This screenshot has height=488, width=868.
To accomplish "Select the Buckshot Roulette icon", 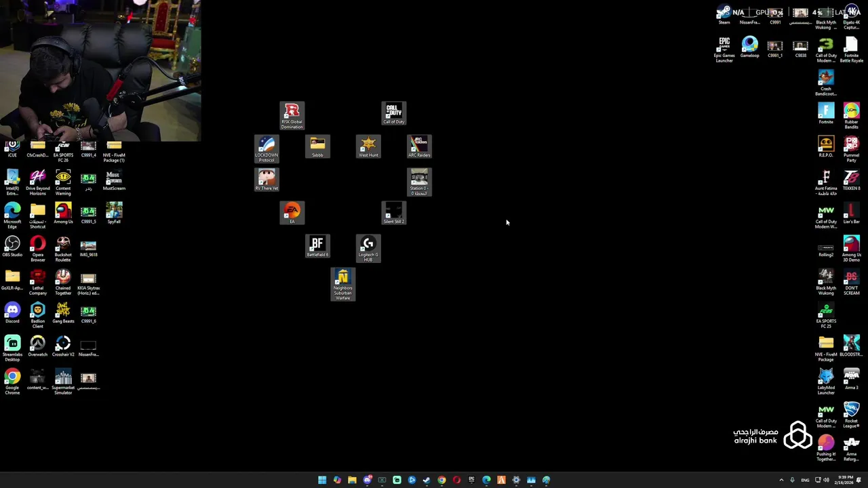I will [63, 249].
